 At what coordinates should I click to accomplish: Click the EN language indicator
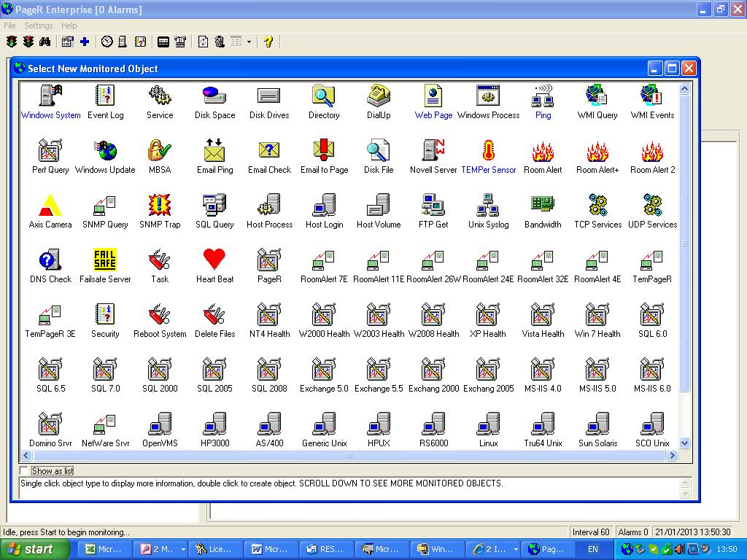592,549
